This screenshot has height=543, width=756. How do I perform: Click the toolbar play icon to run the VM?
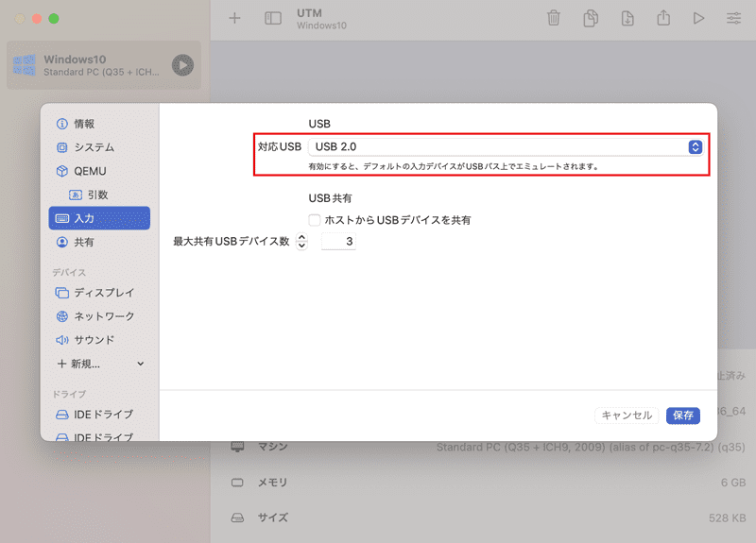click(698, 18)
